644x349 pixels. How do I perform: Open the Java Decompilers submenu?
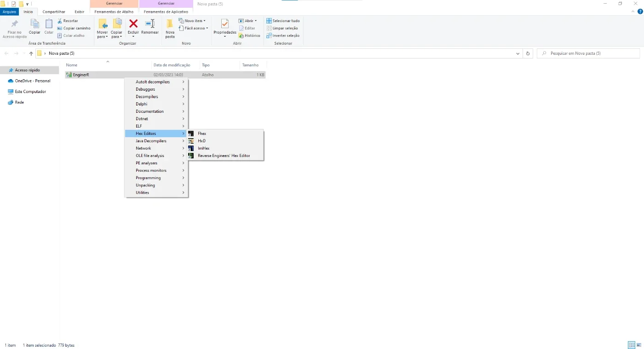156,141
